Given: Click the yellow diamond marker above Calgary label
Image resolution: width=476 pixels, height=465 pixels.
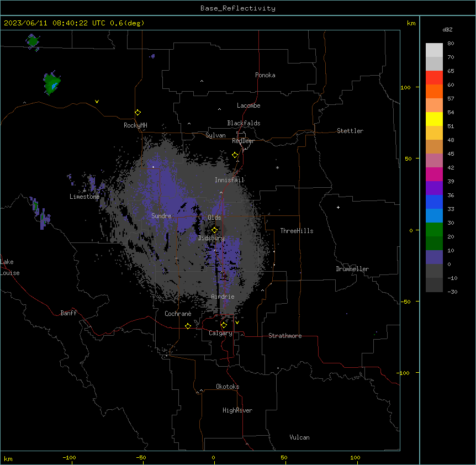Looking at the screenshot, I should (x=224, y=325).
